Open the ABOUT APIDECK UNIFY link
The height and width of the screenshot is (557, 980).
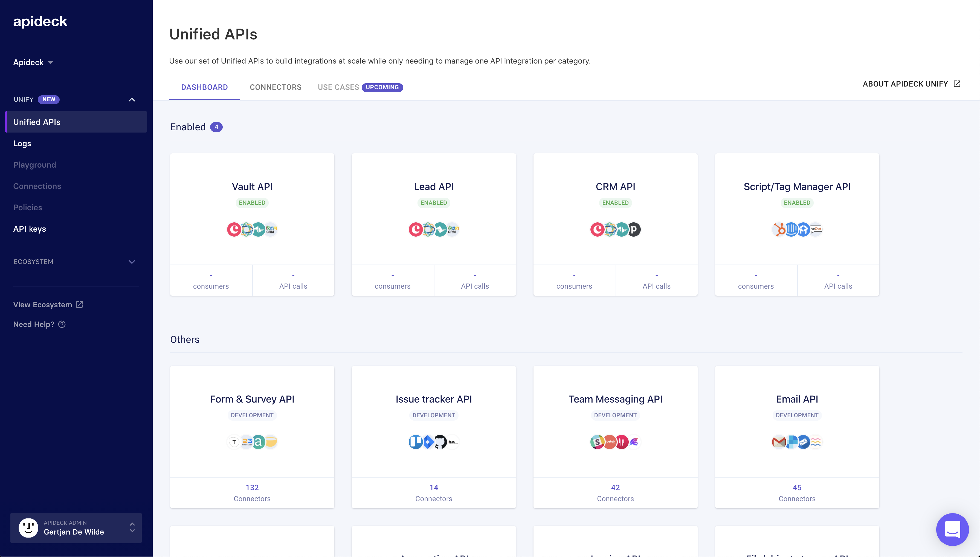click(x=911, y=84)
